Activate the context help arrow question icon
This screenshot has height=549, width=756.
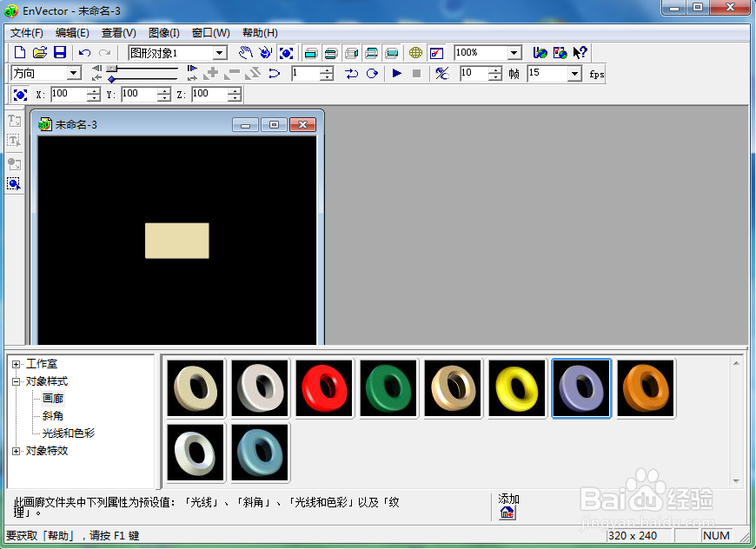(580, 52)
